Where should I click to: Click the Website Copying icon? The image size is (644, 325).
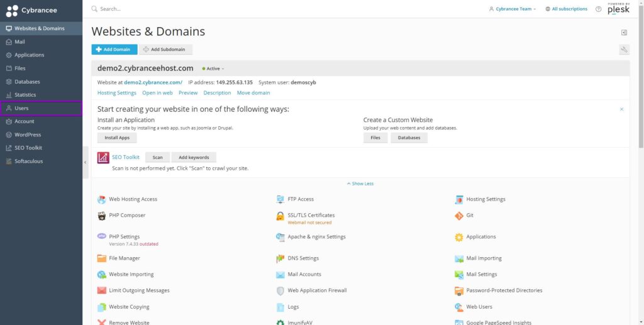click(x=101, y=307)
